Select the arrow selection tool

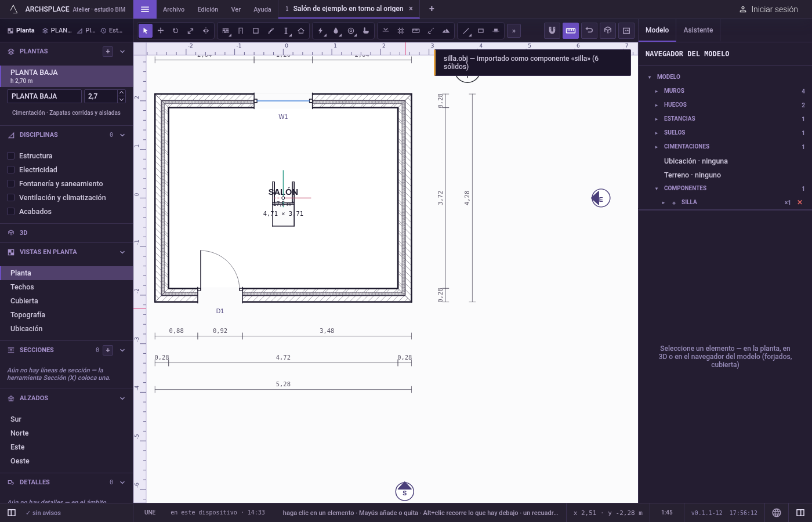click(146, 31)
